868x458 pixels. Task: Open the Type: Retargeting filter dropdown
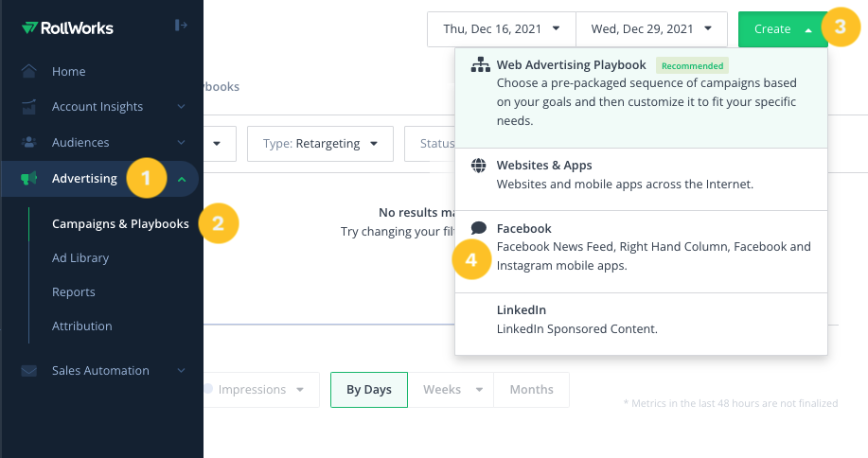click(x=321, y=144)
